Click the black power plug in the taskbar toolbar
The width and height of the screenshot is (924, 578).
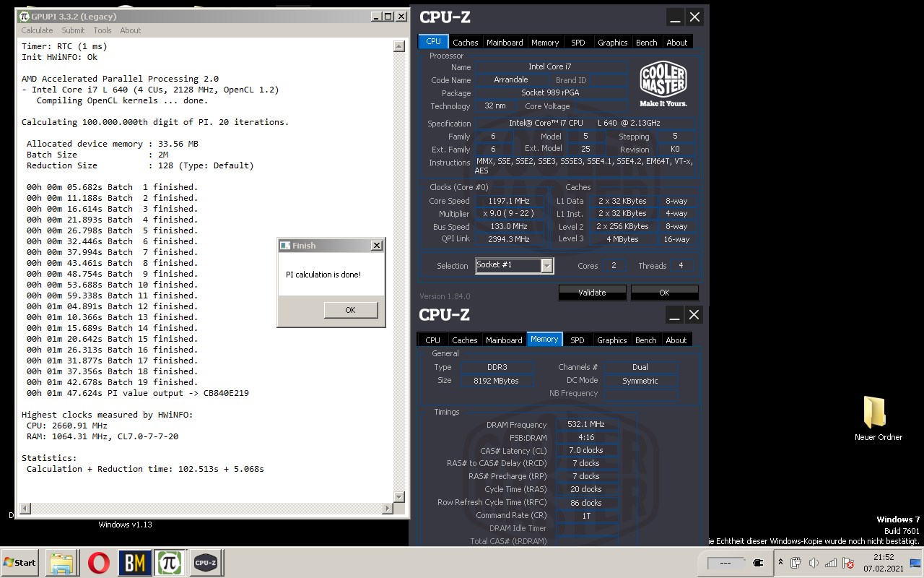tap(758, 562)
